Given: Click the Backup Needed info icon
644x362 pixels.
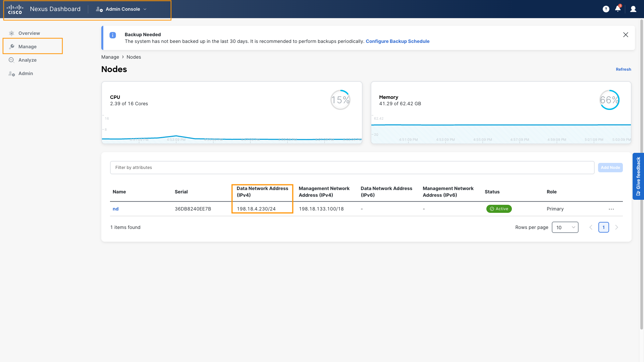Looking at the screenshot, I should pyautogui.click(x=113, y=35).
